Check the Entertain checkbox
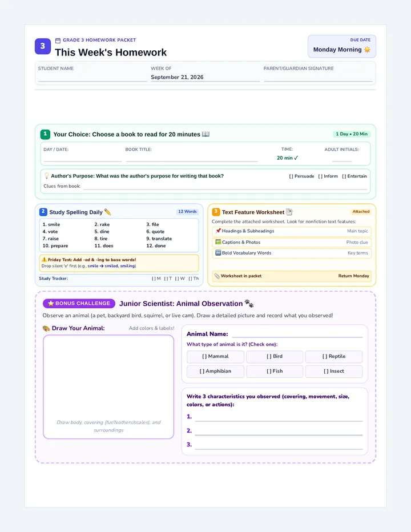The height and width of the screenshot is (532, 411). pos(344,176)
